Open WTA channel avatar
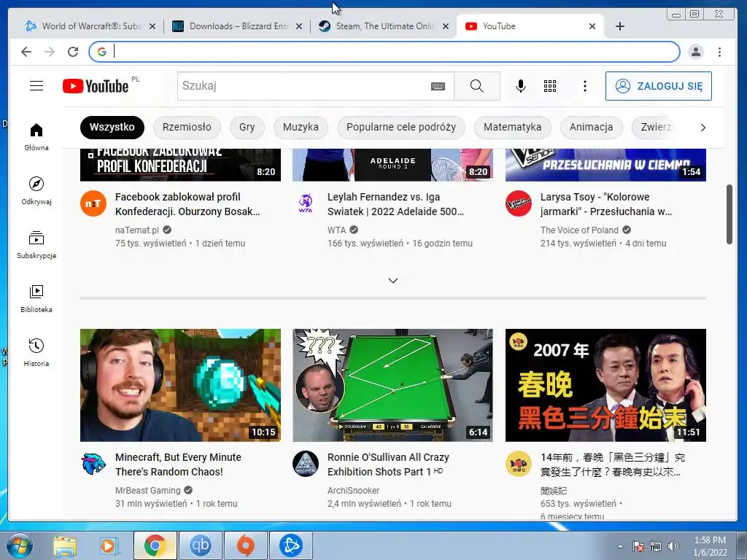 [x=306, y=203]
